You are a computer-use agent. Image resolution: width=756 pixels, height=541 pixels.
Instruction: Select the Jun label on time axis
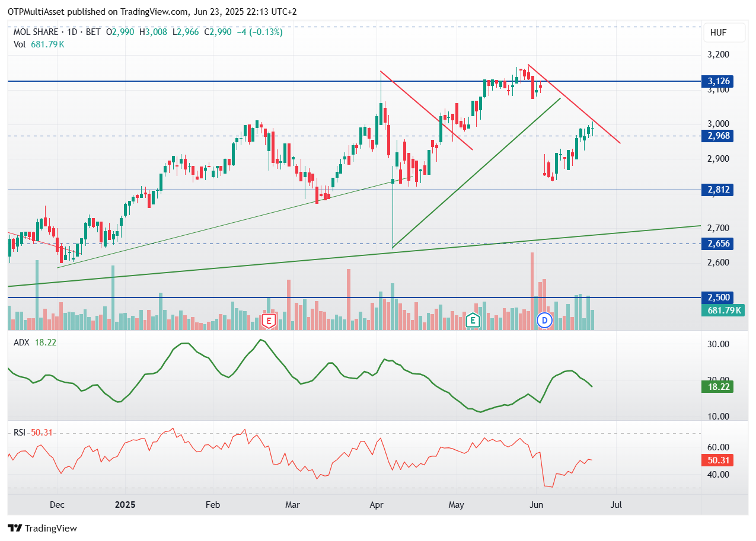[x=535, y=505]
